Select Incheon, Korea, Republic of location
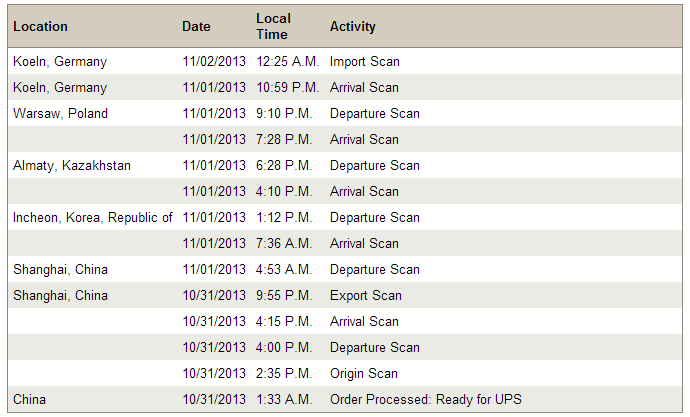The height and width of the screenshot is (417, 690). coord(93,218)
